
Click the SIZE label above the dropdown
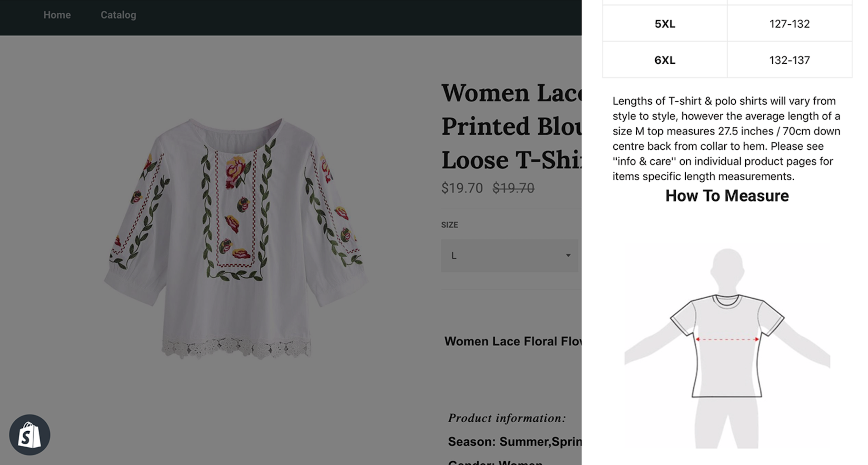pyautogui.click(x=449, y=225)
